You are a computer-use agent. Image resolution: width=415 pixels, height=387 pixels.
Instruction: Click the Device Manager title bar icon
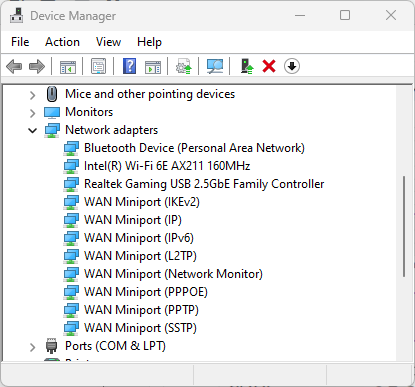pos(16,15)
